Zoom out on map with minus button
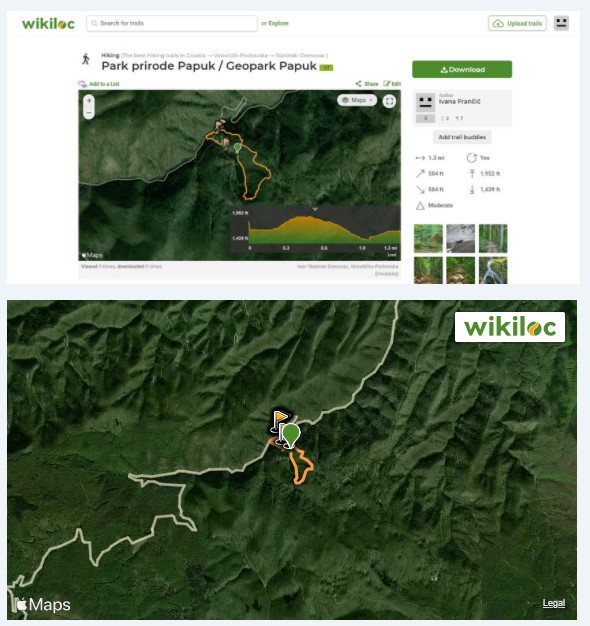Screen dimensions: 590x626 pos(89,113)
